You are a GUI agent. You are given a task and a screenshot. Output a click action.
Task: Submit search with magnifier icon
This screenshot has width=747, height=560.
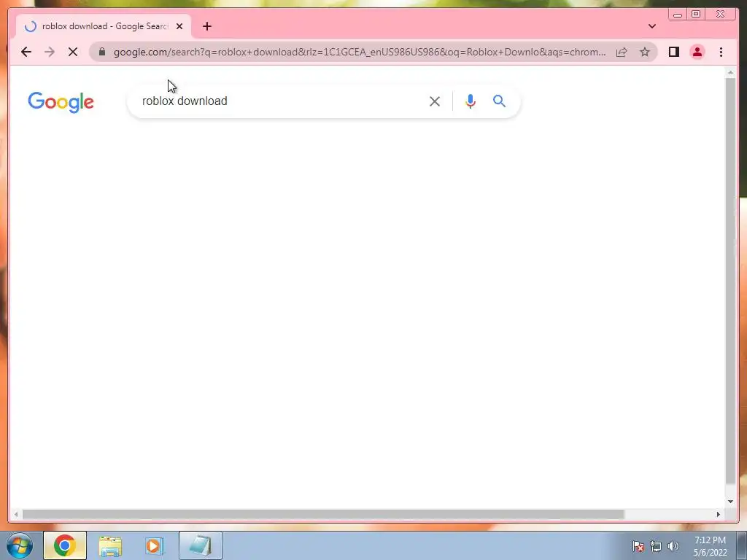(499, 101)
